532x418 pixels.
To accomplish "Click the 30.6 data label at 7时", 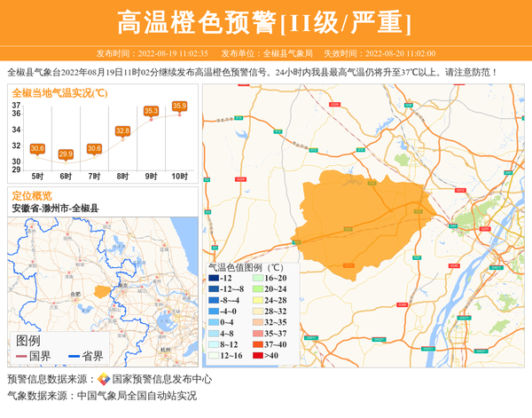I will point(94,148).
